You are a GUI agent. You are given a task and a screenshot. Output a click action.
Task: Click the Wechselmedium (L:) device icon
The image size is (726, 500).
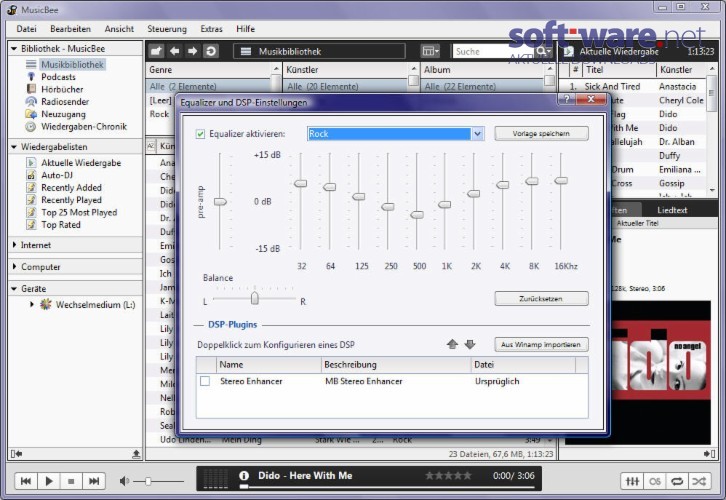point(45,305)
